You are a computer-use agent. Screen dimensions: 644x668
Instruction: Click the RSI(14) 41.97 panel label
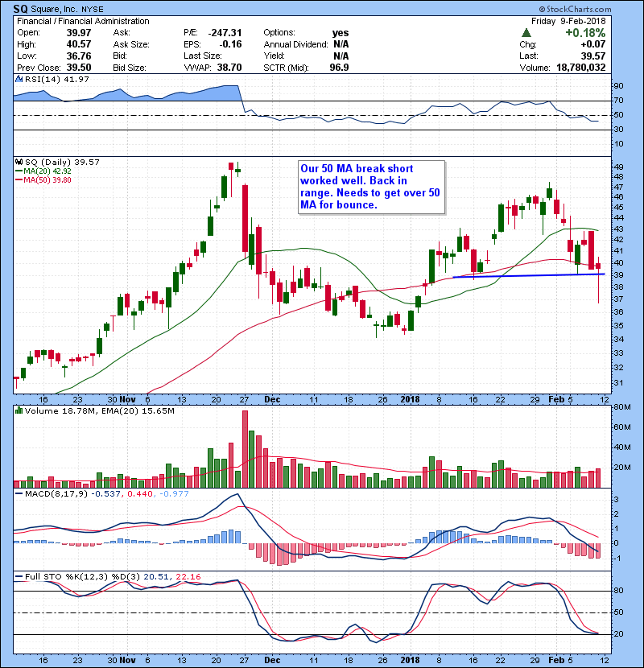tap(57, 79)
